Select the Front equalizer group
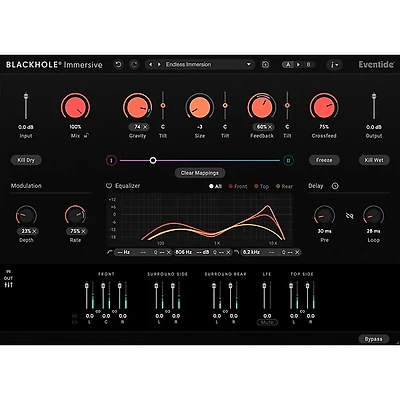Viewport: 400px width, 400px height. coord(238,186)
